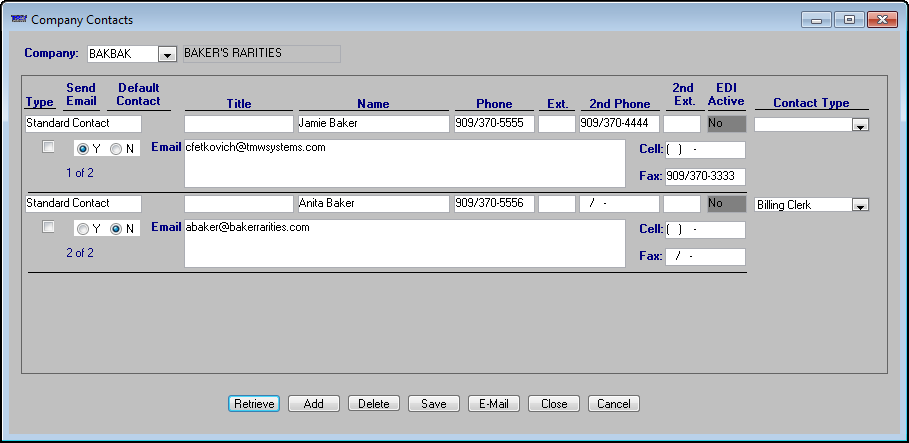The image size is (909, 443).
Task: Select Send Email N for Anita Baker
Action: (116, 229)
